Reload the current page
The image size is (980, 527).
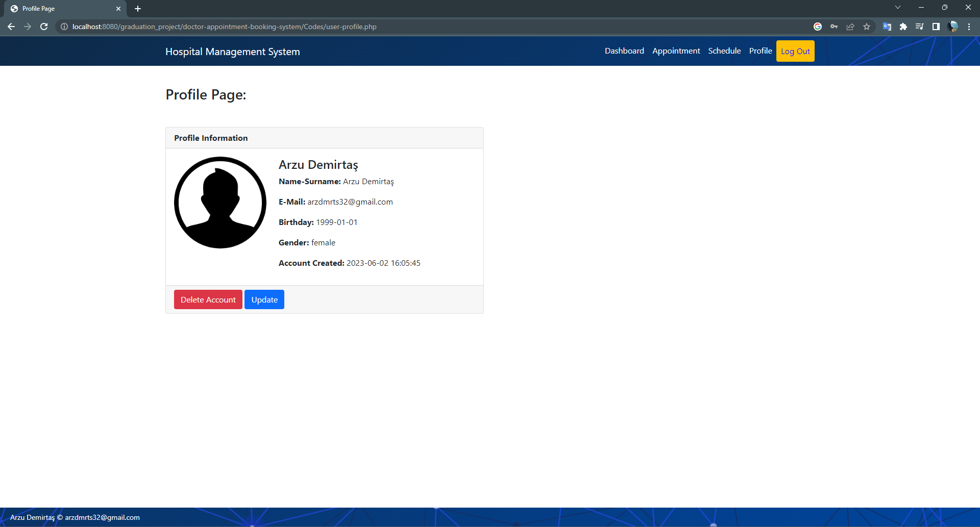44,27
